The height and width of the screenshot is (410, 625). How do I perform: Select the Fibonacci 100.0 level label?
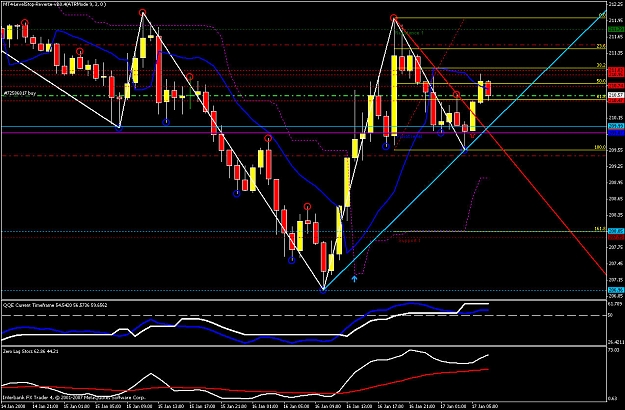(x=600, y=147)
